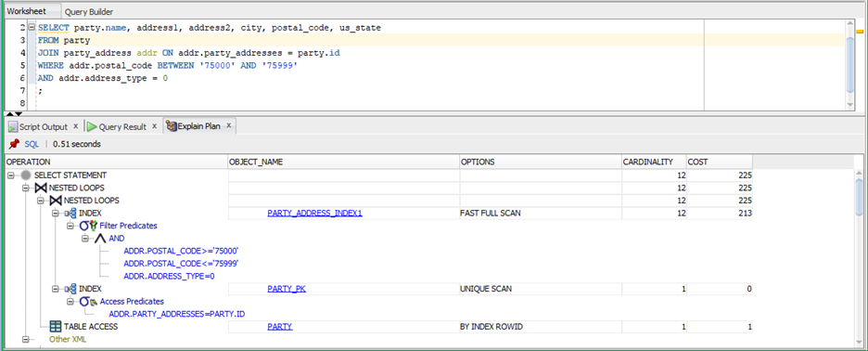
Task: Open the PARTY_ADDRESS_INDEX1 object link
Action: click(x=314, y=213)
